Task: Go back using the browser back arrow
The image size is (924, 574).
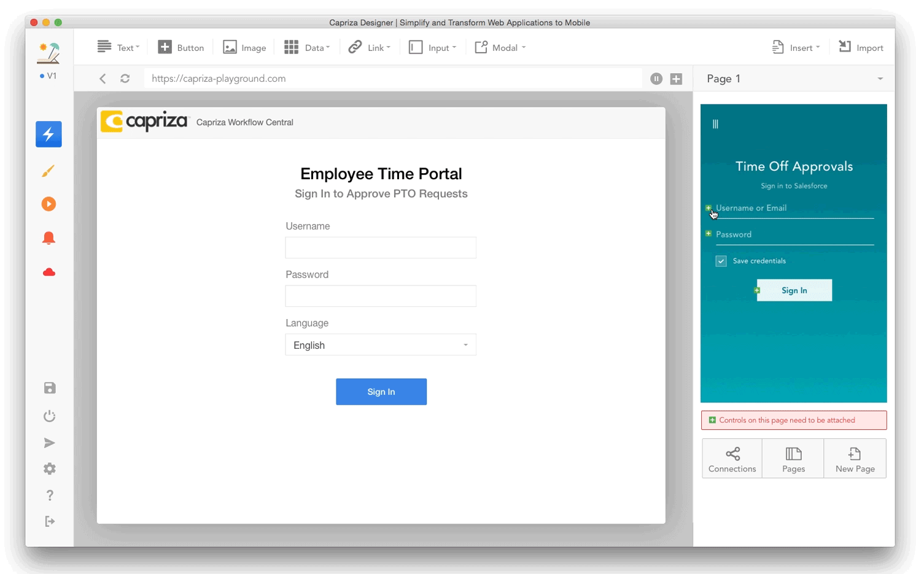Action: [103, 79]
